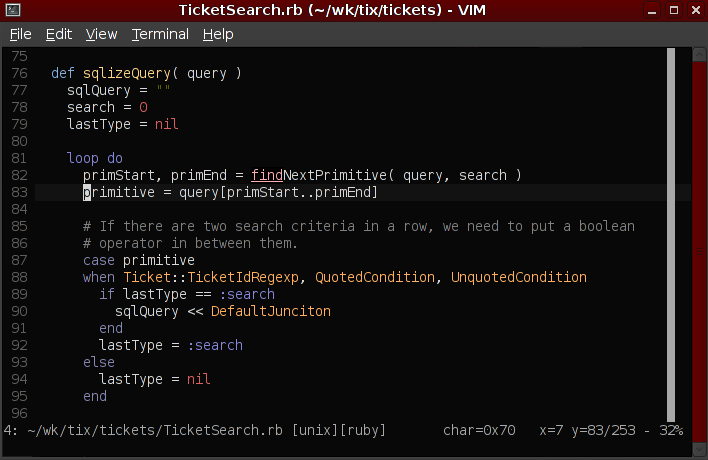Open the View menu
Image resolution: width=708 pixels, height=460 pixels.
(x=101, y=34)
